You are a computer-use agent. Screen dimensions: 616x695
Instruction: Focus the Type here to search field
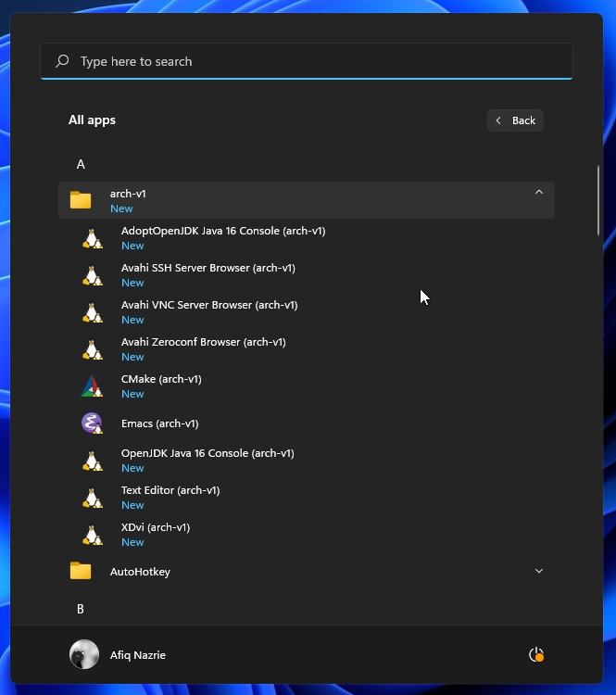307,61
